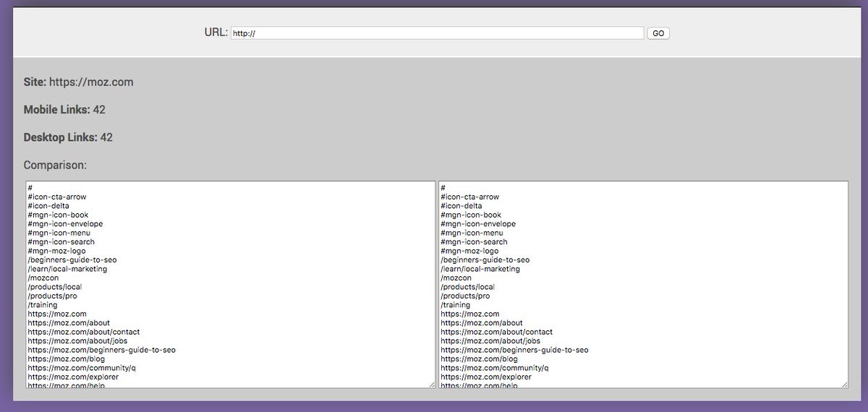
Task: Click #mgn-moz-logo in right list
Action: [469, 251]
